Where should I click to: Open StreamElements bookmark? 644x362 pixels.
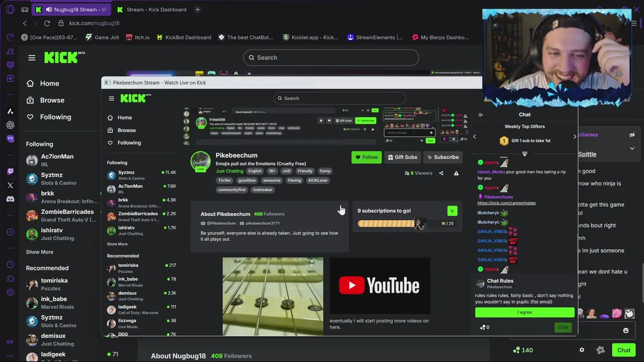click(375, 37)
